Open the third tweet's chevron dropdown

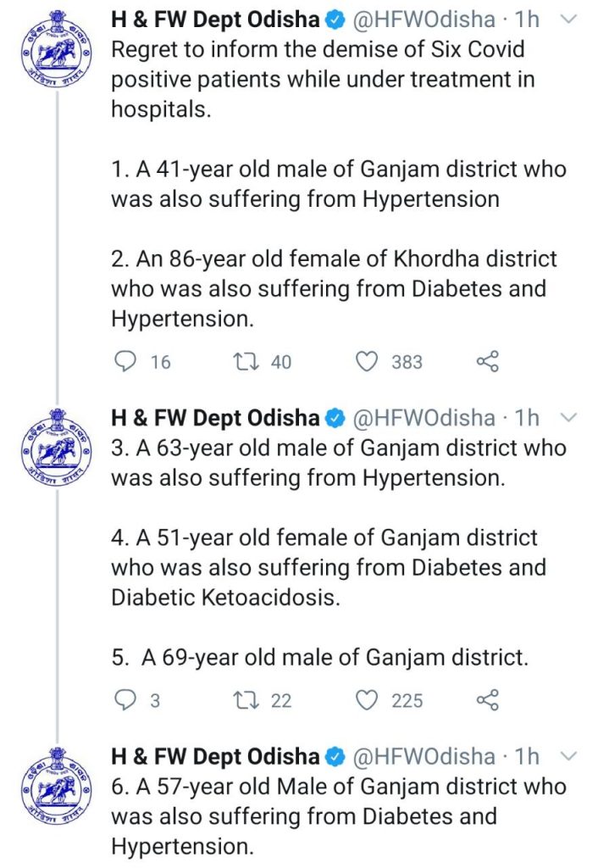click(568, 756)
